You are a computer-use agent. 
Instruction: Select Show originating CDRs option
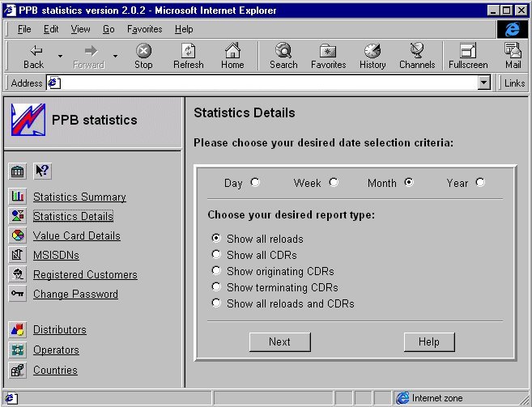pyautogui.click(x=216, y=270)
